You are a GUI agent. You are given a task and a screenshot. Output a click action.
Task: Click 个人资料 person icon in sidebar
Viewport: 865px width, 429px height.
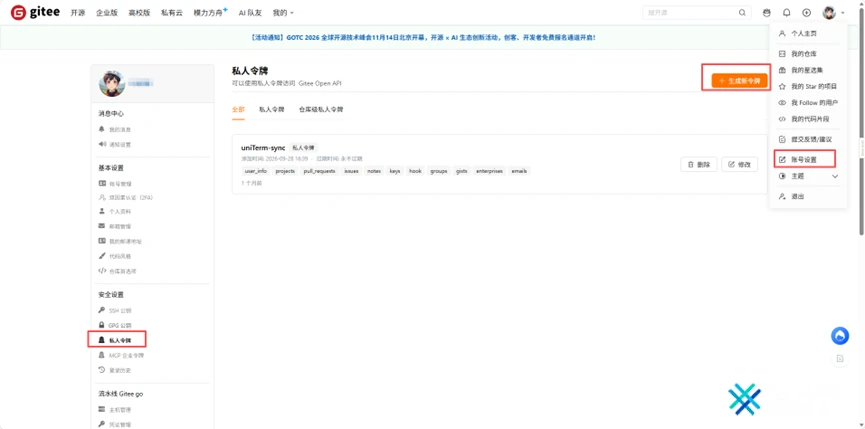pyautogui.click(x=102, y=211)
